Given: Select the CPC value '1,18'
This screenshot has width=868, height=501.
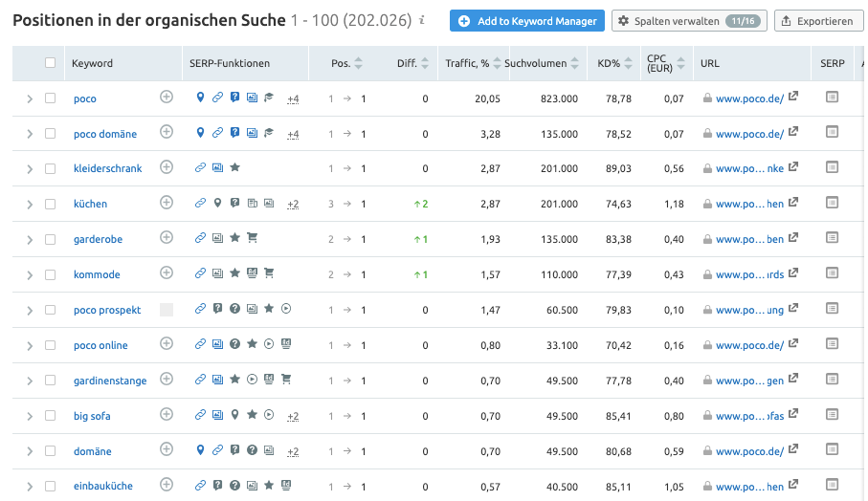Looking at the screenshot, I should [x=674, y=204].
